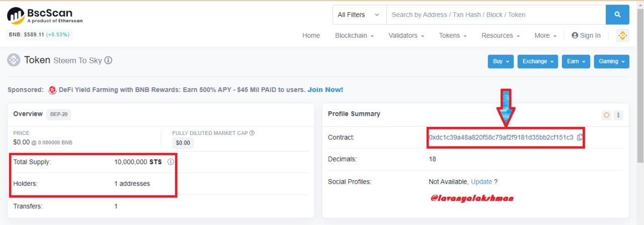Click the Transfers label

click(28, 206)
